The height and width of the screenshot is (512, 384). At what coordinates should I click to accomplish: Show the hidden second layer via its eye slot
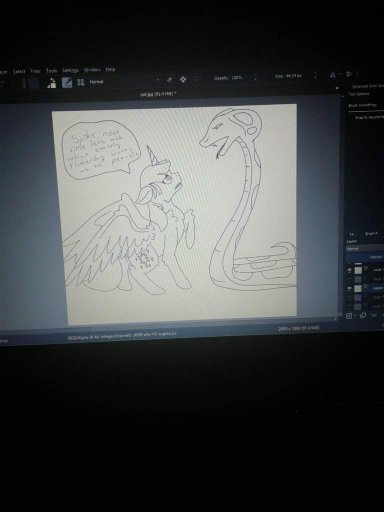349,279
